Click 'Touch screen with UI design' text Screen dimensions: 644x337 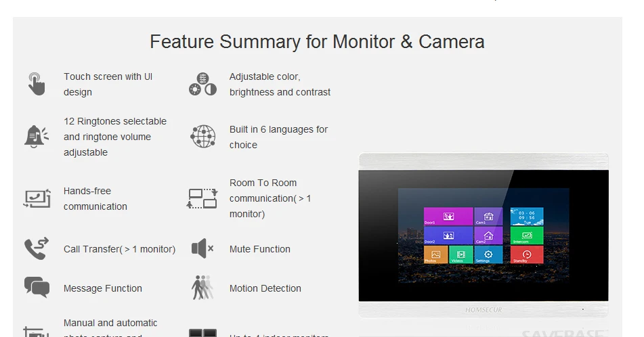click(x=108, y=84)
